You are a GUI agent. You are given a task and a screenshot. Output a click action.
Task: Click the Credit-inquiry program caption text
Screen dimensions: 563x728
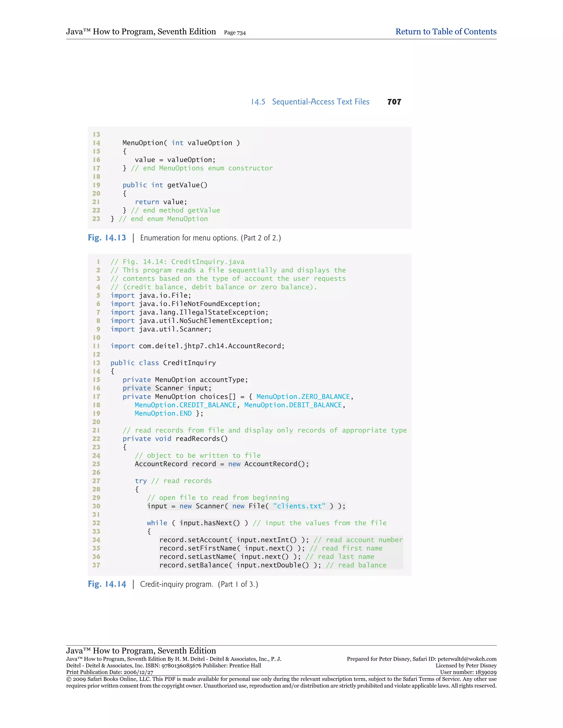click(x=199, y=584)
